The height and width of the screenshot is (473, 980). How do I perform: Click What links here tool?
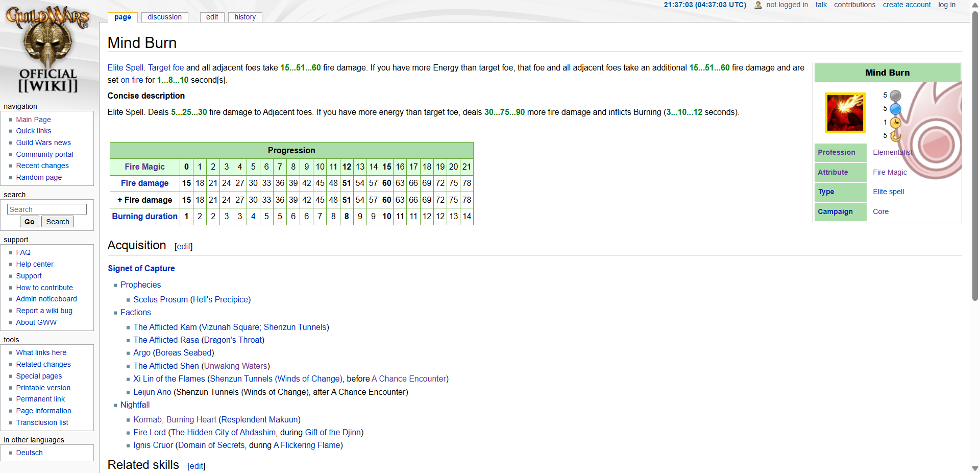click(41, 352)
